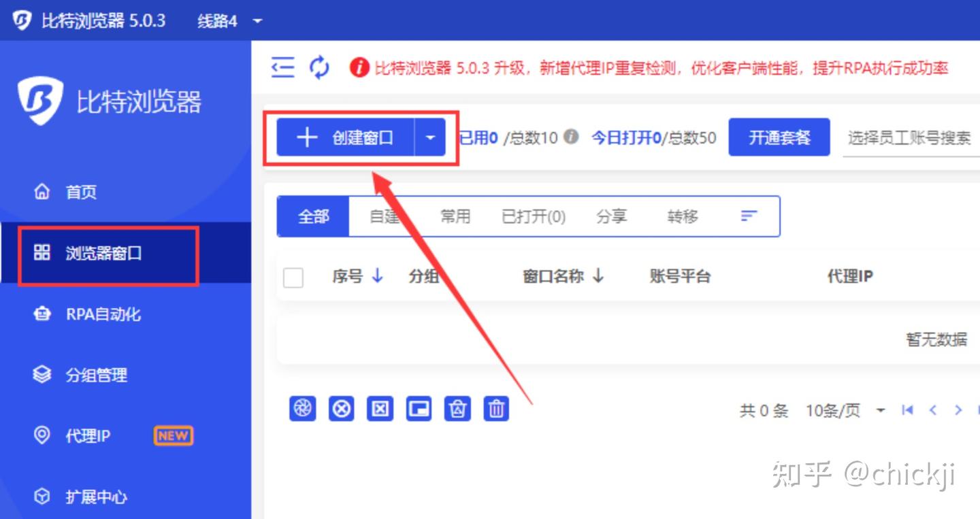Refresh the window list with the refresh icon
The image size is (980, 519).
(320, 67)
